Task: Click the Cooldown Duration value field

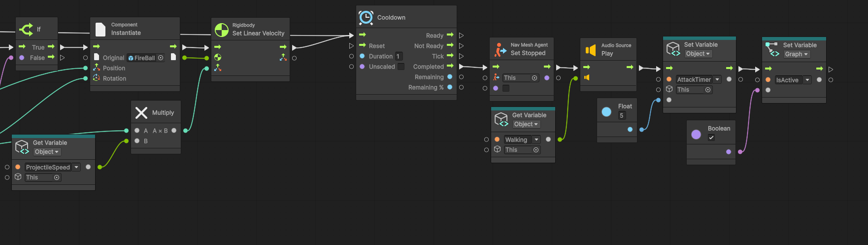Action: pos(399,56)
